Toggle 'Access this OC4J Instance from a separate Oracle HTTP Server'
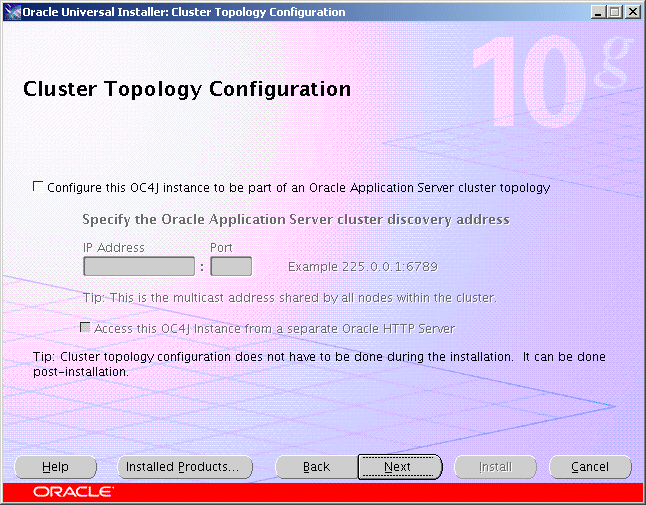This screenshot has height=505, width=646. click(x=85, y=327)
